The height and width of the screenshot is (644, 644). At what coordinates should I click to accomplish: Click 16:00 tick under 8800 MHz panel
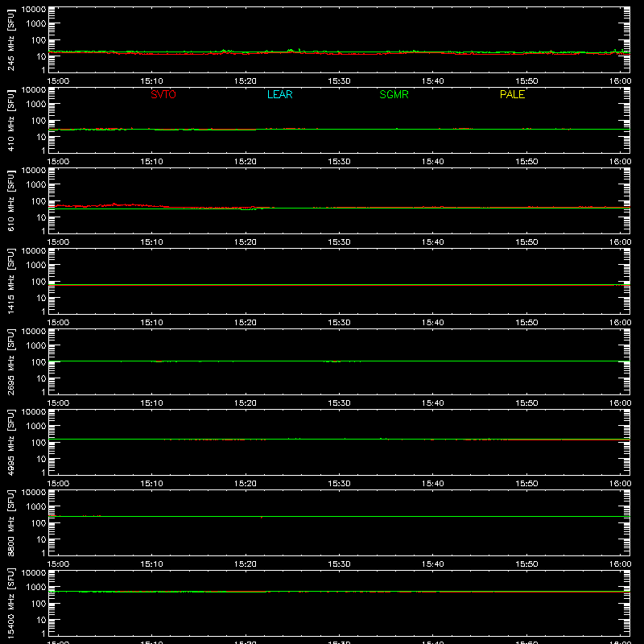click(x=620, y=564)
